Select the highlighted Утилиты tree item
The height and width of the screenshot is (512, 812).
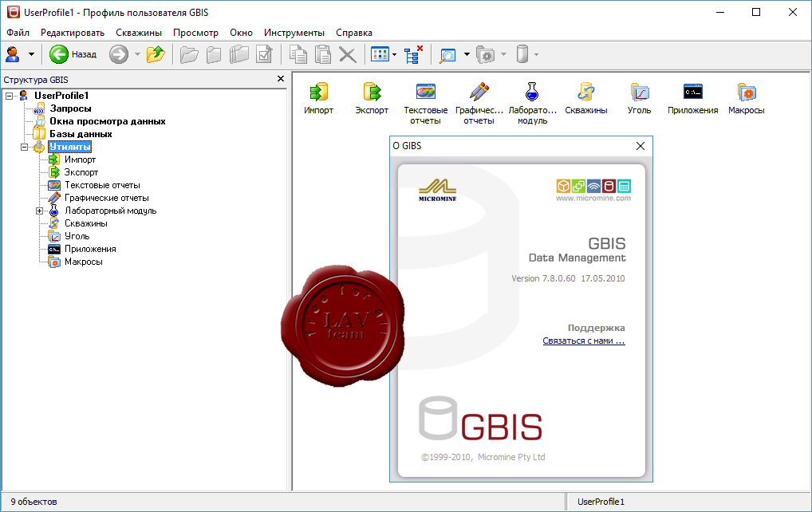pos(70,147)
